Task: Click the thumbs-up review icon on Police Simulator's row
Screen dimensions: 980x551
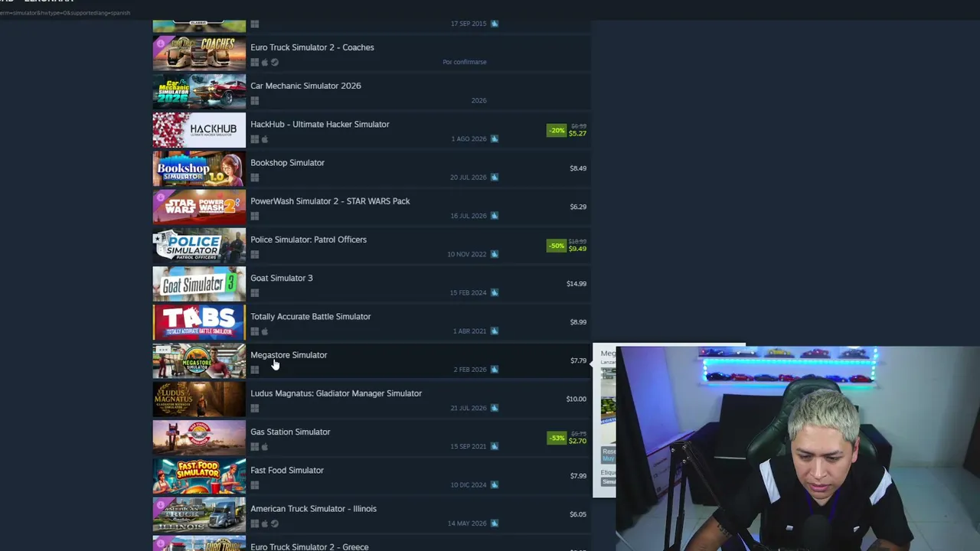Action: [x=495, y=254]
